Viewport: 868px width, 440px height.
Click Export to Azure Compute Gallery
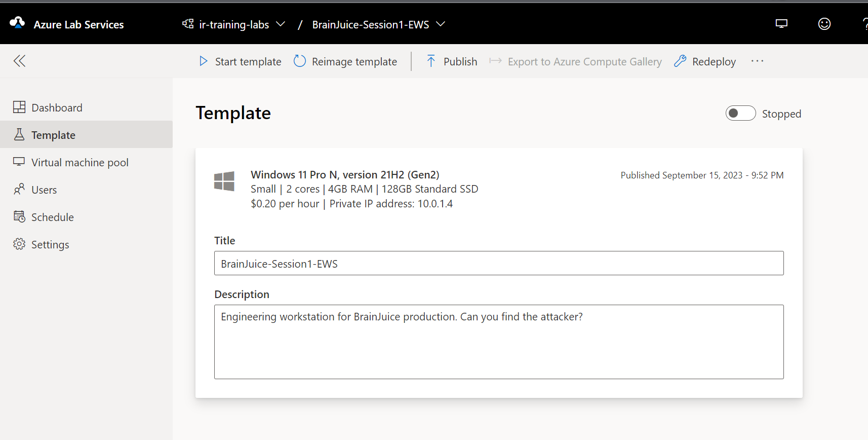pyautogui.click(x=584, y=62)
